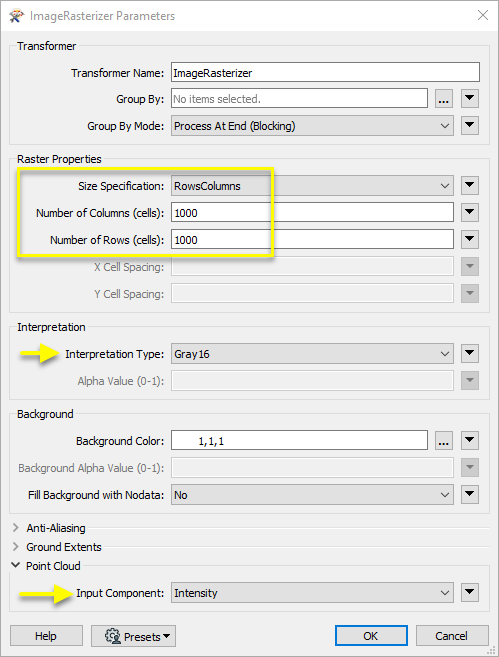The width and height of the screenshot is (499, 657).
Task: Click the Help button
Action: tap(46, 636)
